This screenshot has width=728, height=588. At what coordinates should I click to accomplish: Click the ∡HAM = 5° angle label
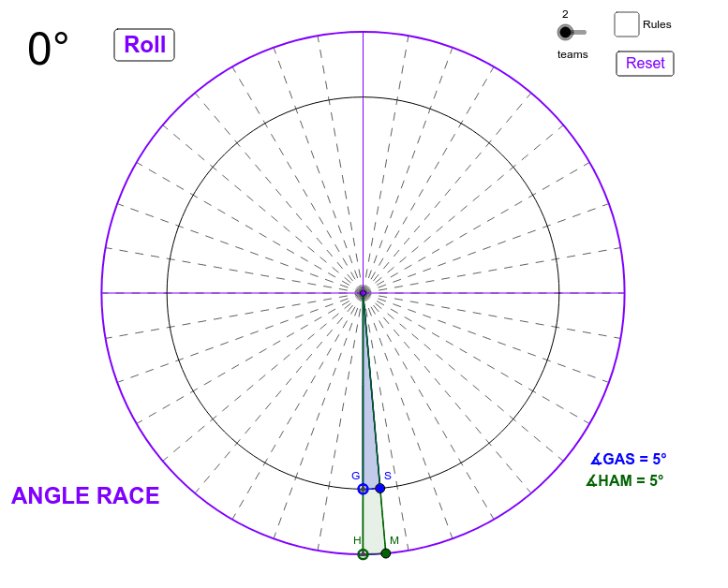click(x=624, y=480)
